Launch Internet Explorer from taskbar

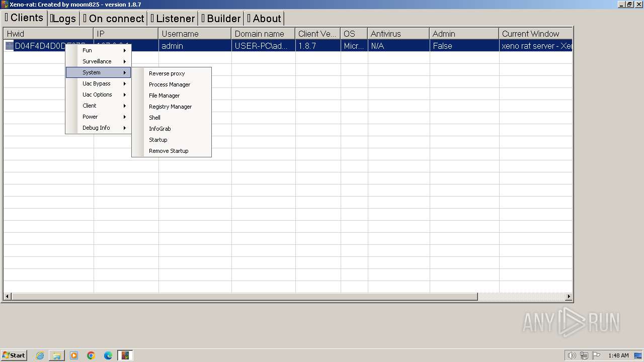pyautogui.click(x=40, y=355)
